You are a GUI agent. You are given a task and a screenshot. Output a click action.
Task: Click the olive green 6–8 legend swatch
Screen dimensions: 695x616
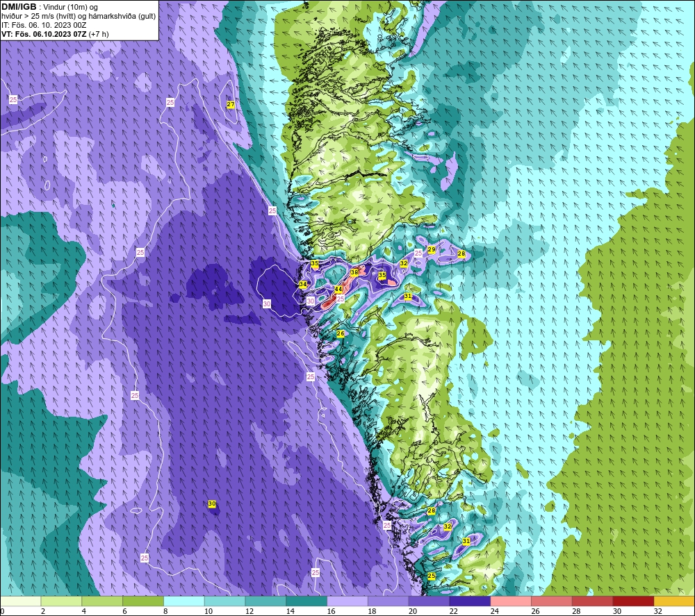coord(143,601)
